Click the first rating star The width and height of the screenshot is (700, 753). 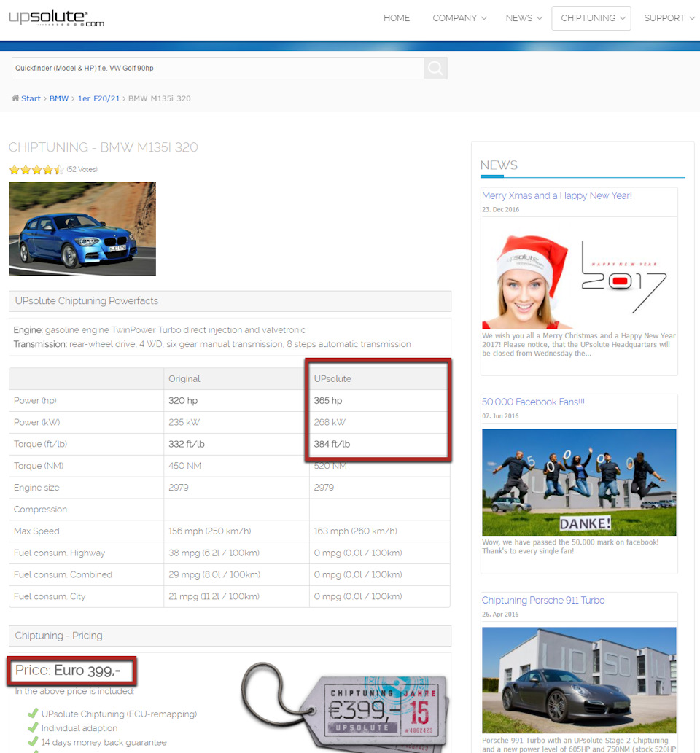tap(15, 170)
